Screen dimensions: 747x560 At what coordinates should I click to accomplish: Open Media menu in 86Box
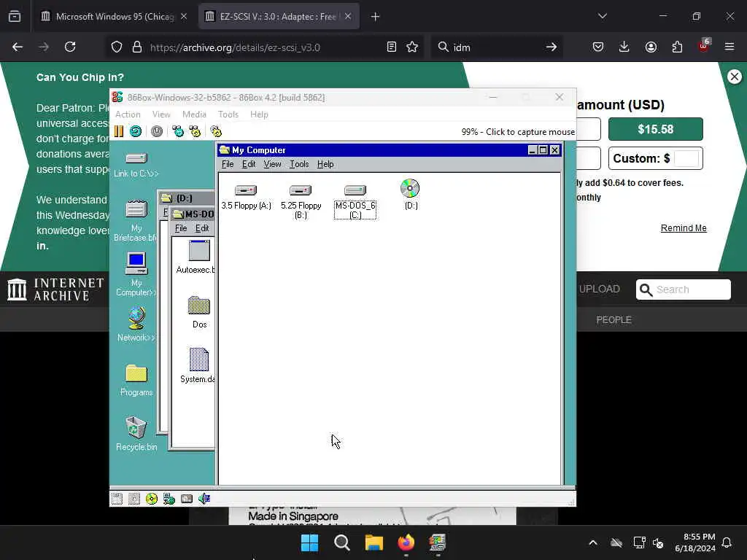[x=194, y=114]
